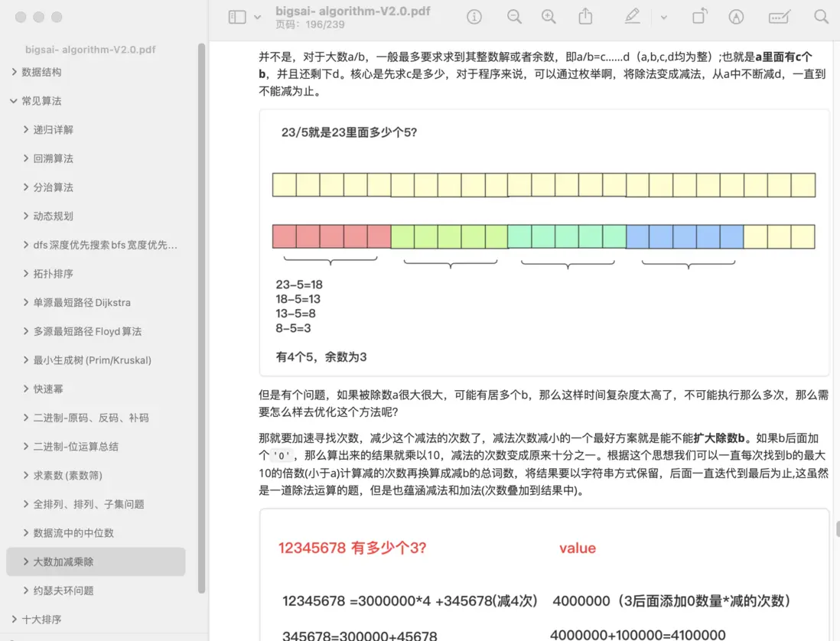Screen dimensions: 840x641
Task: Expand the 动态规划 chapter
Action: (x=26, y=216)
